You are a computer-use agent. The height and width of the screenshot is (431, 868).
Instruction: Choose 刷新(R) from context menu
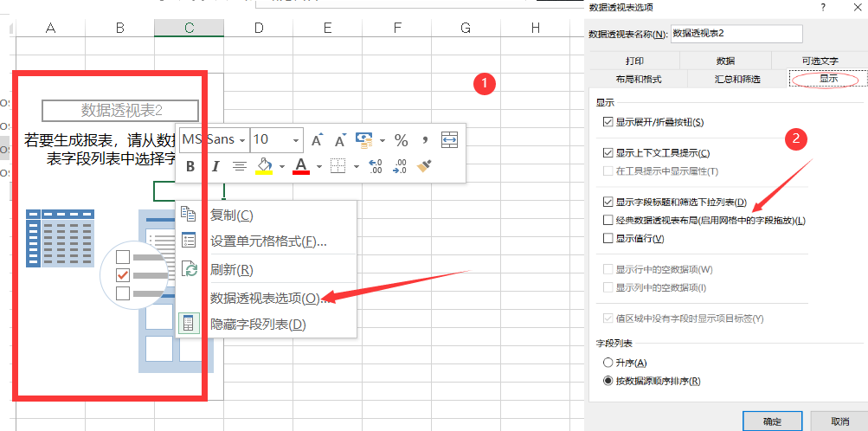(266, 270)
